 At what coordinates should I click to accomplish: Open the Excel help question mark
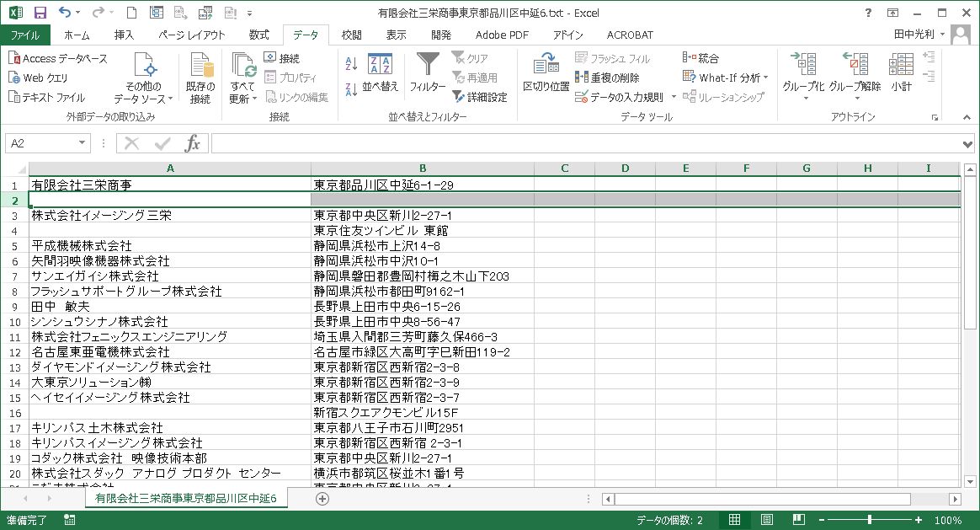[x=868, y=13]
